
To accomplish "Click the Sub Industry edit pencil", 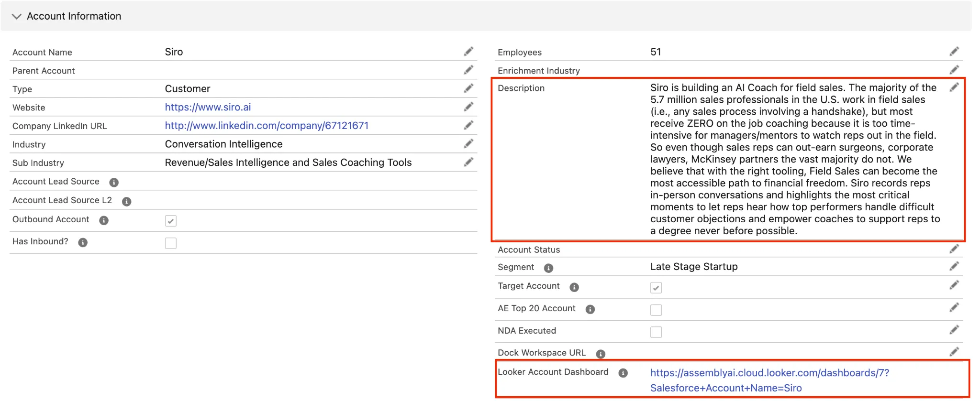I will (x=468, y=163).
